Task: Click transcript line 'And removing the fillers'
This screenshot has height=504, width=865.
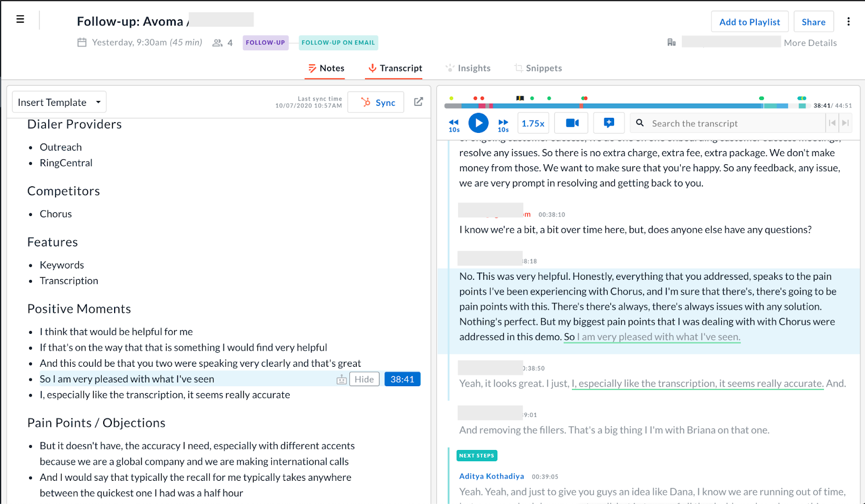Action: (x=614, y=430)
